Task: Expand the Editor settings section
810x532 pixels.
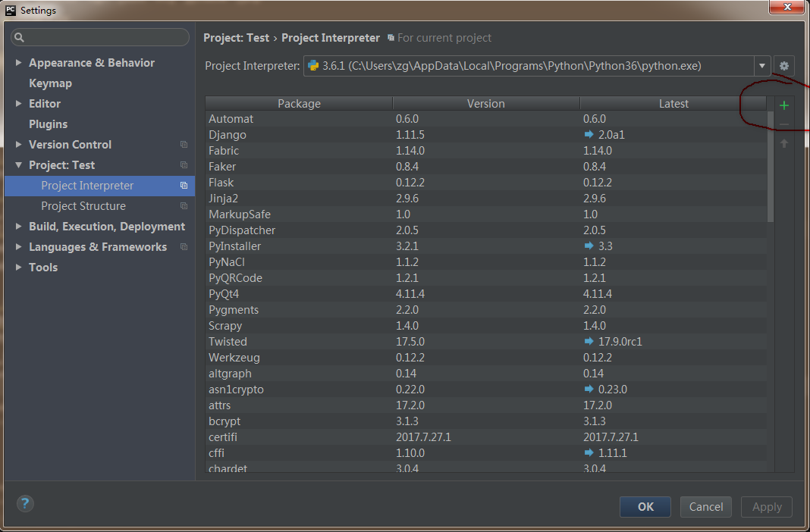Action: pos(19,104)
